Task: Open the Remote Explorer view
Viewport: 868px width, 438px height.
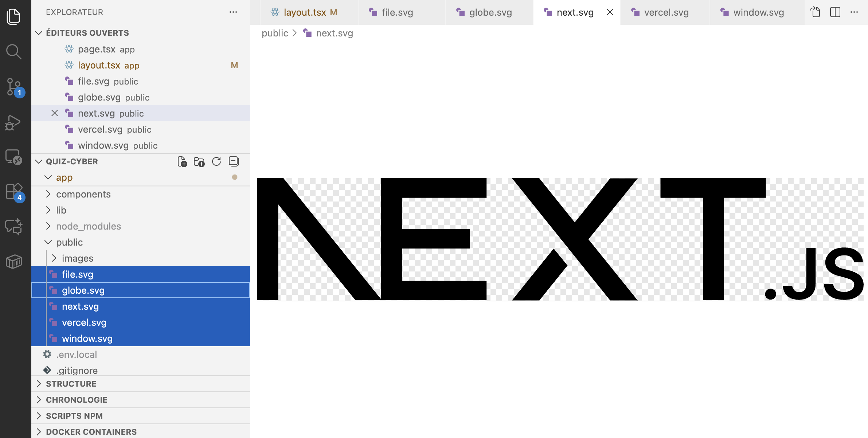Action: click(x=14, y=157)
